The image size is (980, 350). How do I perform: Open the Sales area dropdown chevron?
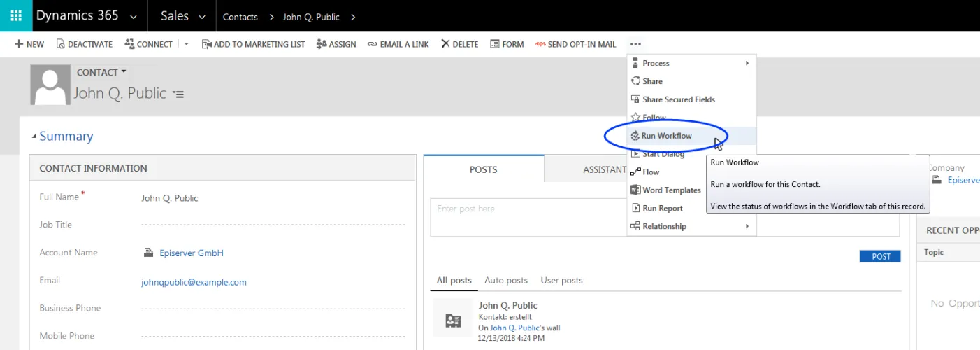coord(202,16)
